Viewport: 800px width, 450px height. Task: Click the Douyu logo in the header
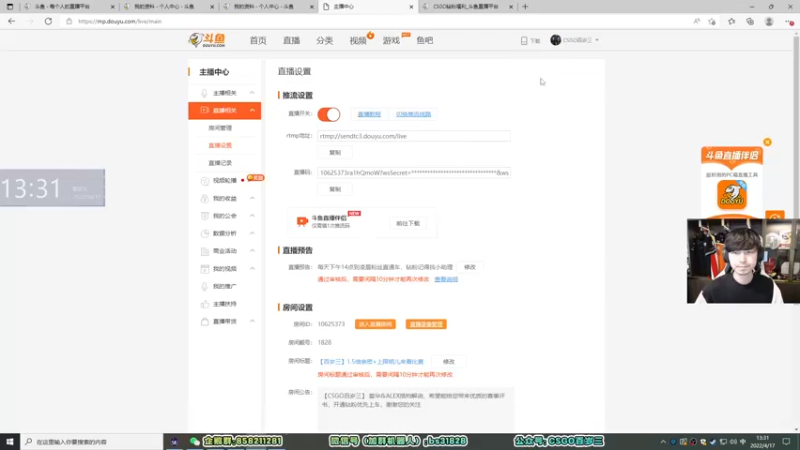(x=207, y=40)
